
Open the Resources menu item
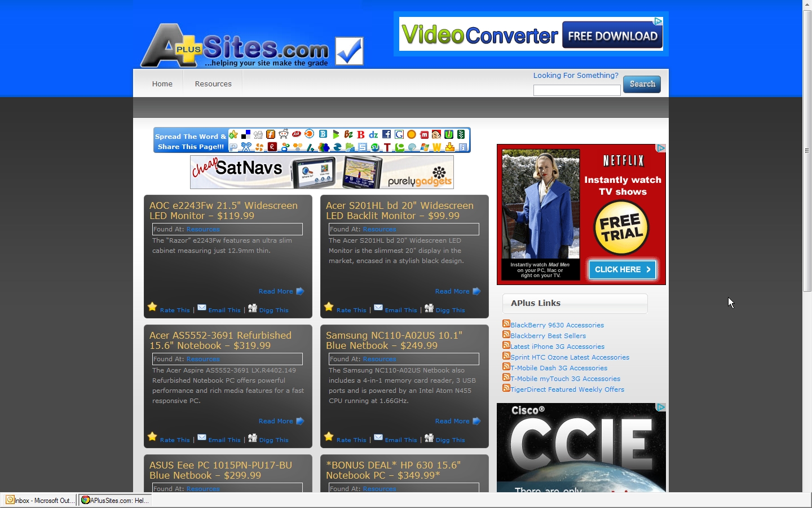coord(213,84)
